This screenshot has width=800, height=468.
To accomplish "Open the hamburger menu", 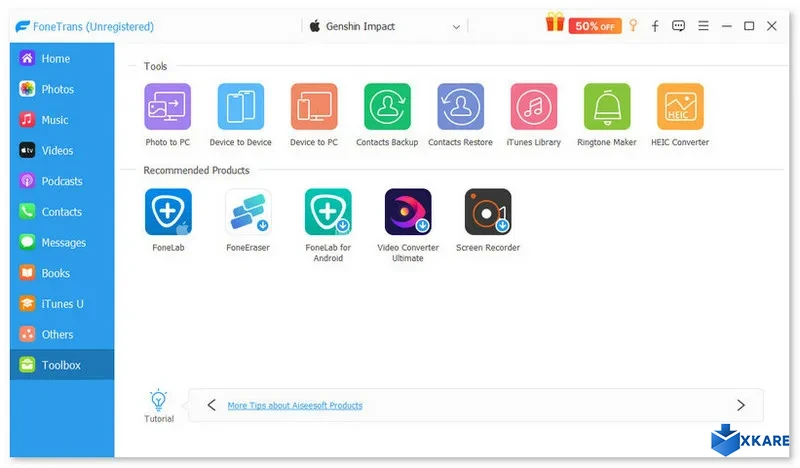I will [x=703, y=26].
